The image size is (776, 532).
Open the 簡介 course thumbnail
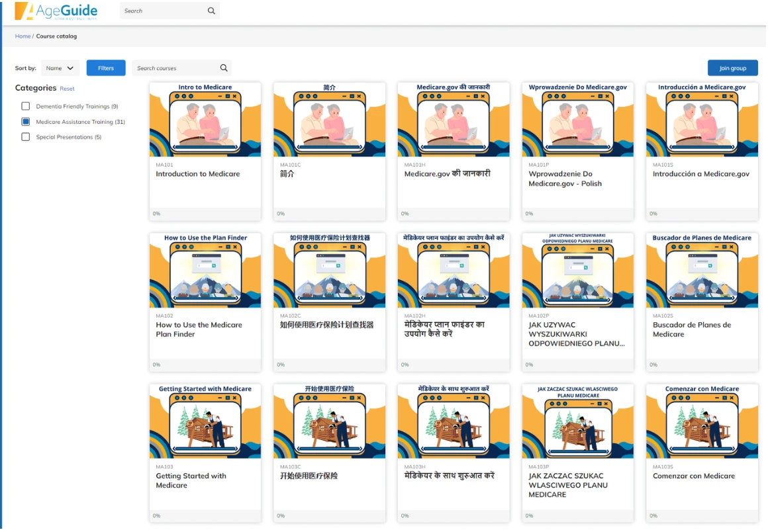click(x=330, y=119)
